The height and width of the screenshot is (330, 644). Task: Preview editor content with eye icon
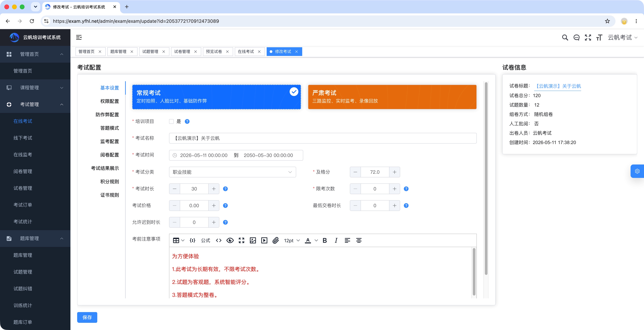coord(230,240)
